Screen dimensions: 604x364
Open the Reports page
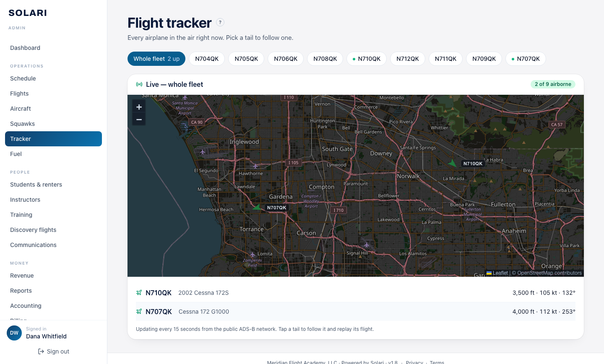click(x=53, y=291)
